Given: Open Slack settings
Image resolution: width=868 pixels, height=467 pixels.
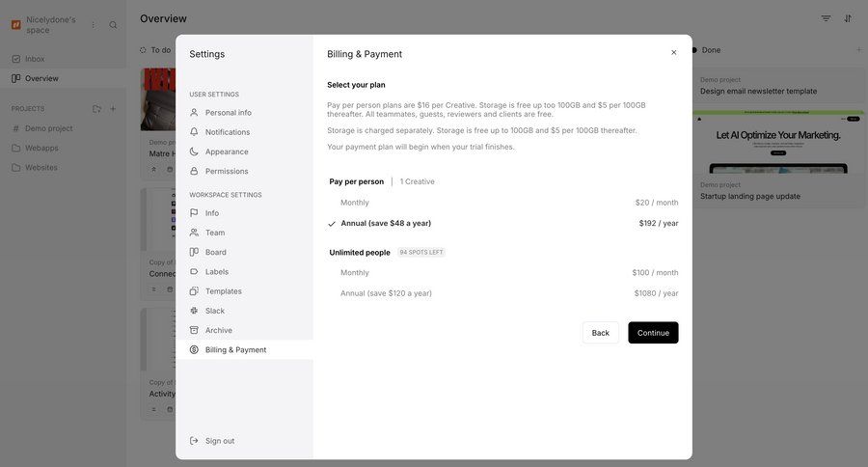Looking at the screenshot, I should pos(214,311).
